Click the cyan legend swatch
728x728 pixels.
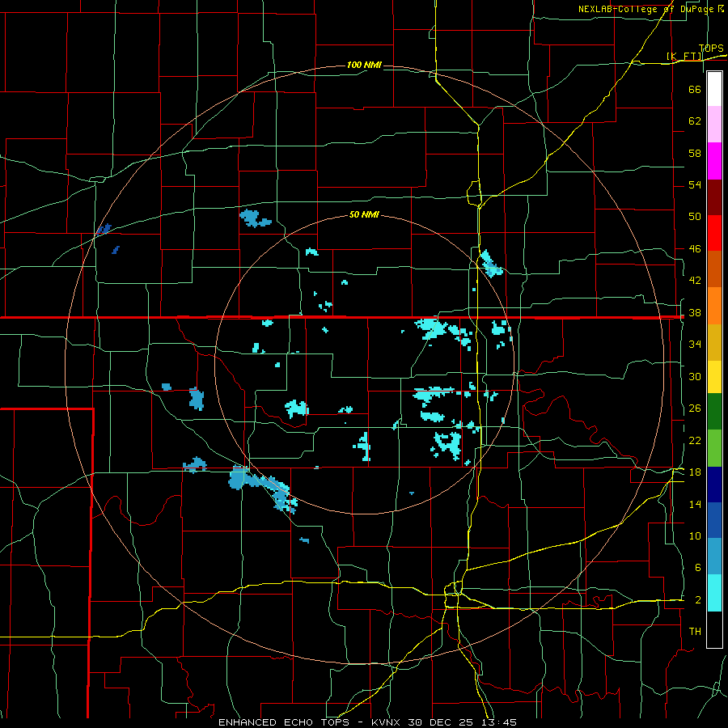714,593
